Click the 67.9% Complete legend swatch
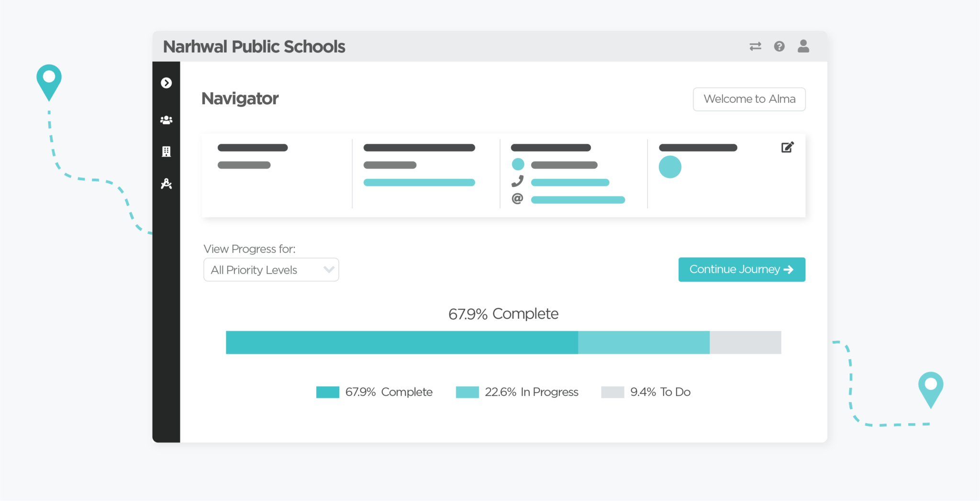The width and height of the screenshot is (980, 501). tap(328, 392)
